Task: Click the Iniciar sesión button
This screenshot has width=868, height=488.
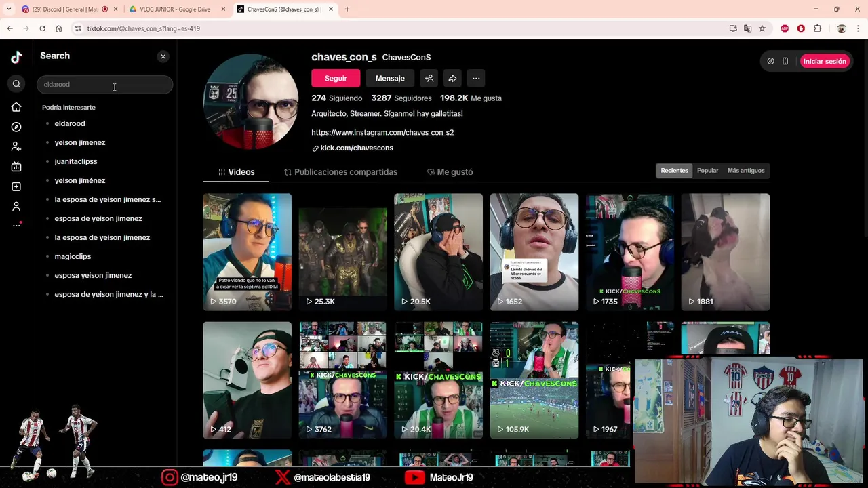Action: 825,61
